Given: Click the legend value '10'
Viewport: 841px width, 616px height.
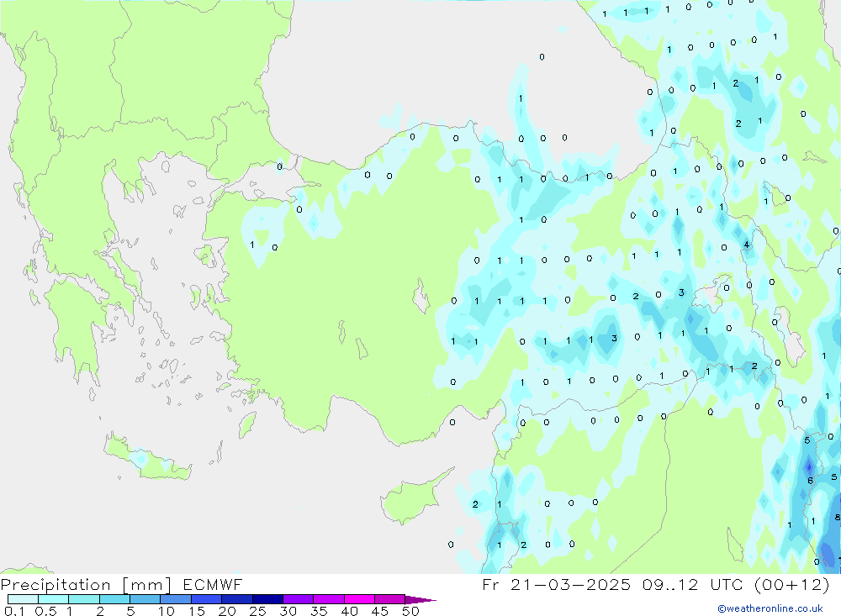Looking at the screenshot, I should pyautogui.click(x=167, y=611).
